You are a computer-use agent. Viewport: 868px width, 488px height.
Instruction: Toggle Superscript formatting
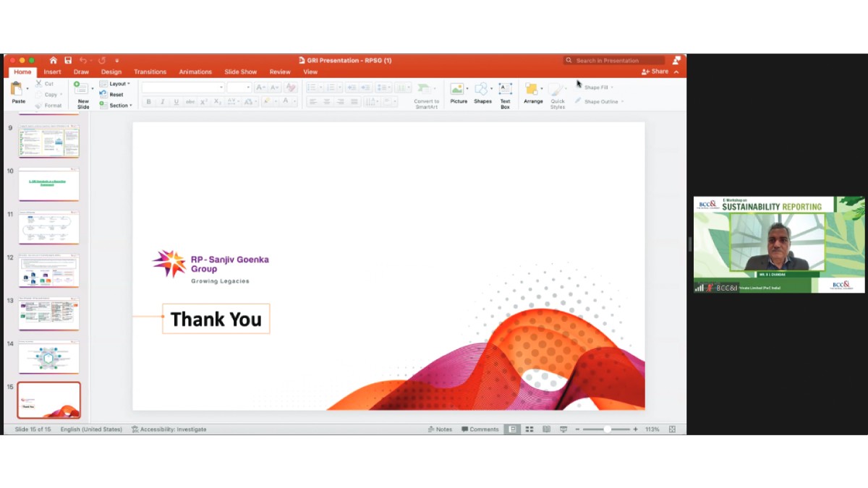tap(204, 102)
